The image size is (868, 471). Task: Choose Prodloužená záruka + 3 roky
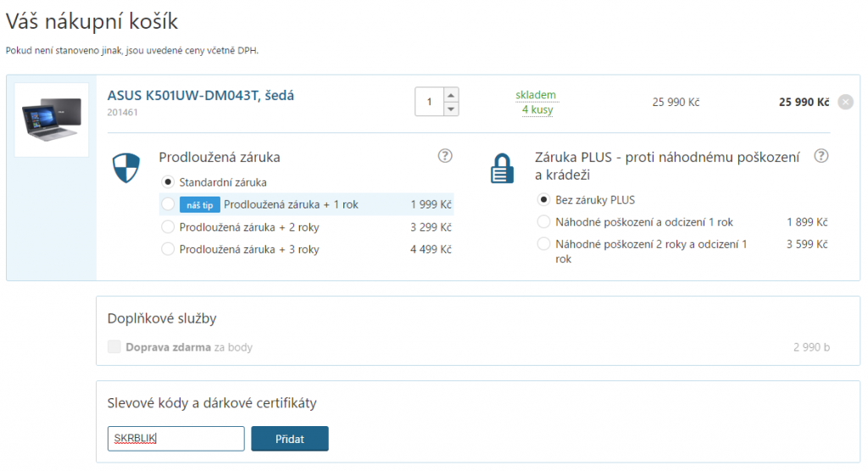tap(168, 249)
